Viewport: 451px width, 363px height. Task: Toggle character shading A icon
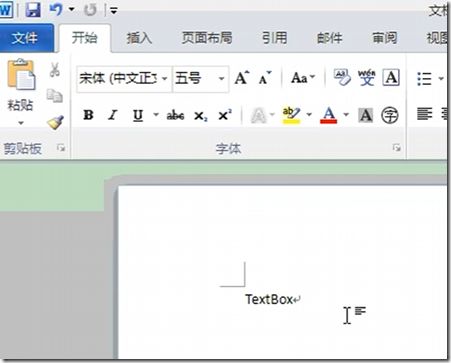tap(366, 115)
